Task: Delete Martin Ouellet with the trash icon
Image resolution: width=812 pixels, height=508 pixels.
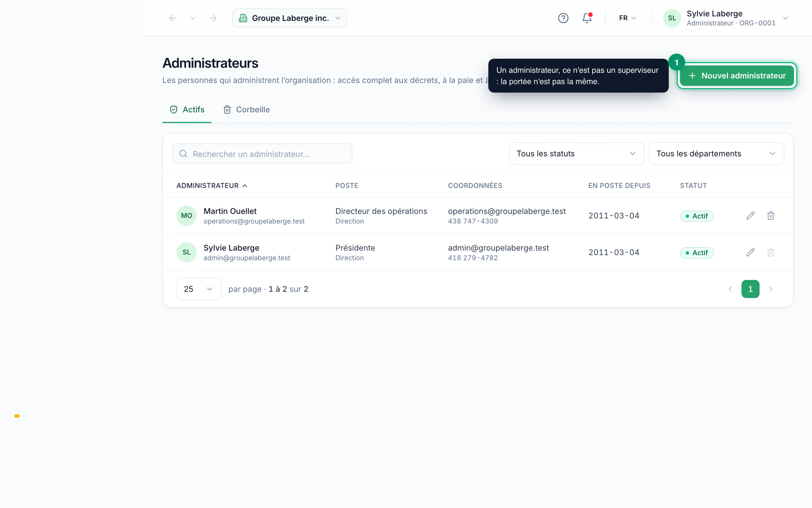Action: pos(771,216)
